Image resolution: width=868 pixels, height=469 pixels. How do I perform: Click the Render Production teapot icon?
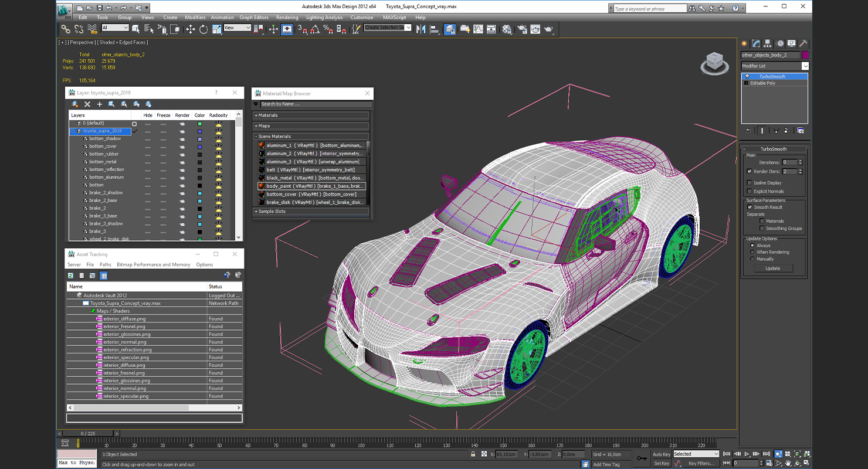point(548,29)
